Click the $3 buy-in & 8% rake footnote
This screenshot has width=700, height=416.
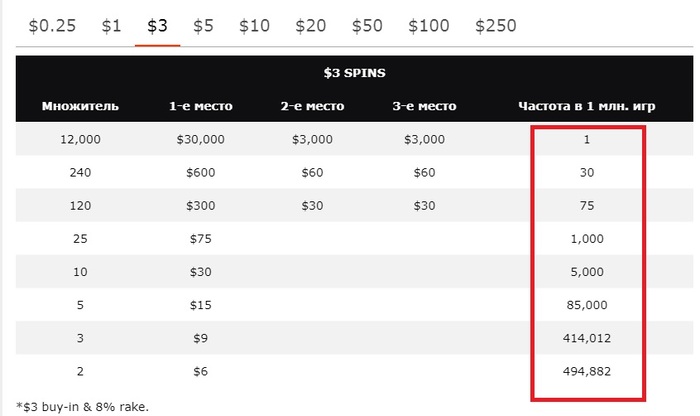[x=83, y=407]
